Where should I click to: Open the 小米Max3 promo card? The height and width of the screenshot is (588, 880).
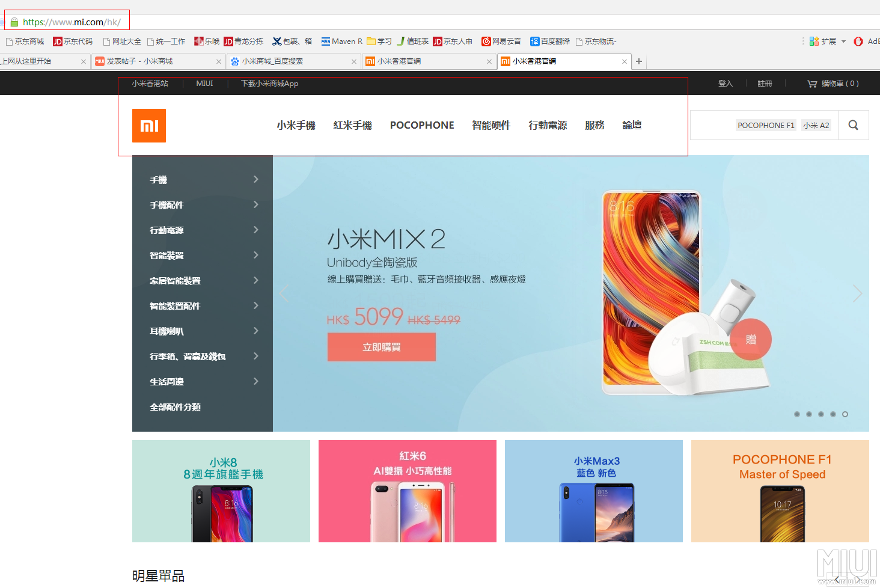(594, 491)
